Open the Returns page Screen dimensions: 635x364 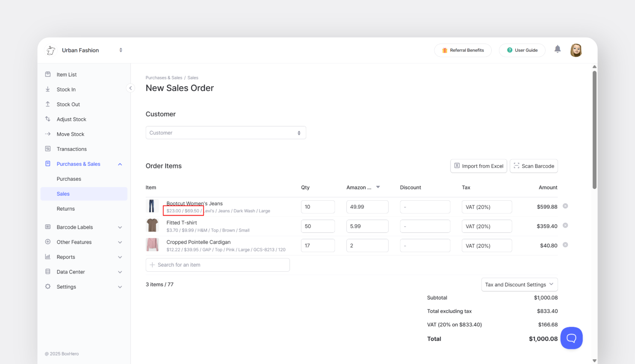pos(65,208)
